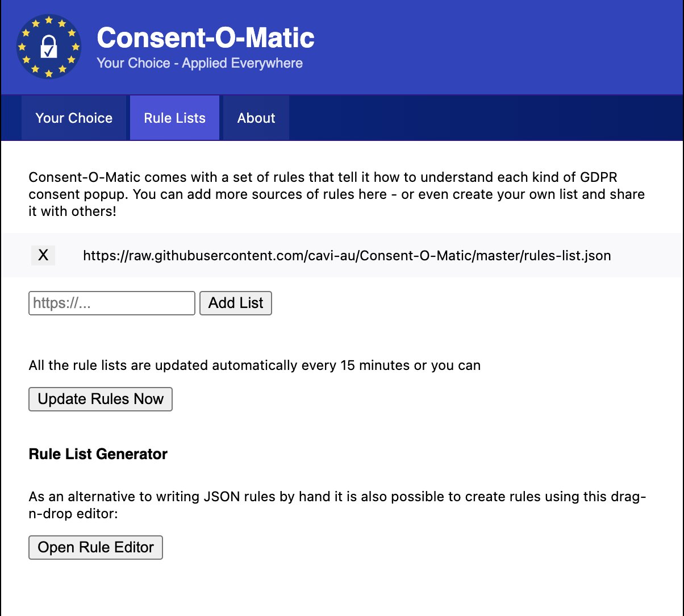Select the Rule Lists tab
684x616 pixels.
tap(175, 118)
